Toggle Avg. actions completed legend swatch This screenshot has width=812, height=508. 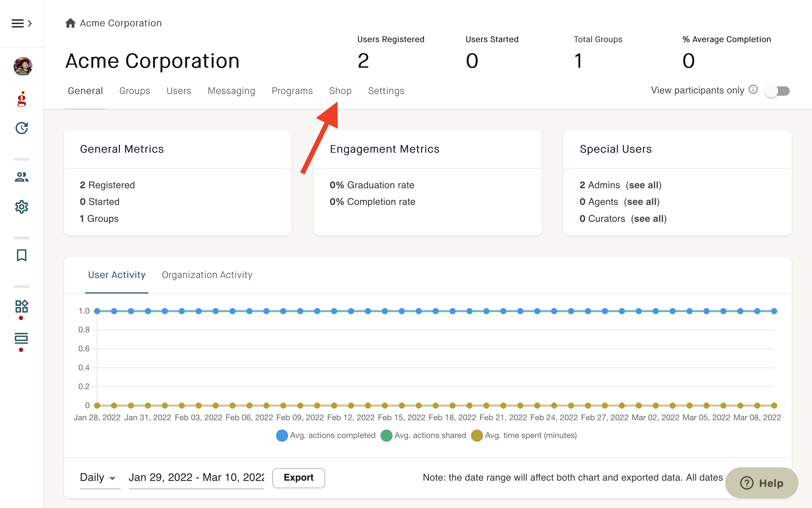point(282,435)
